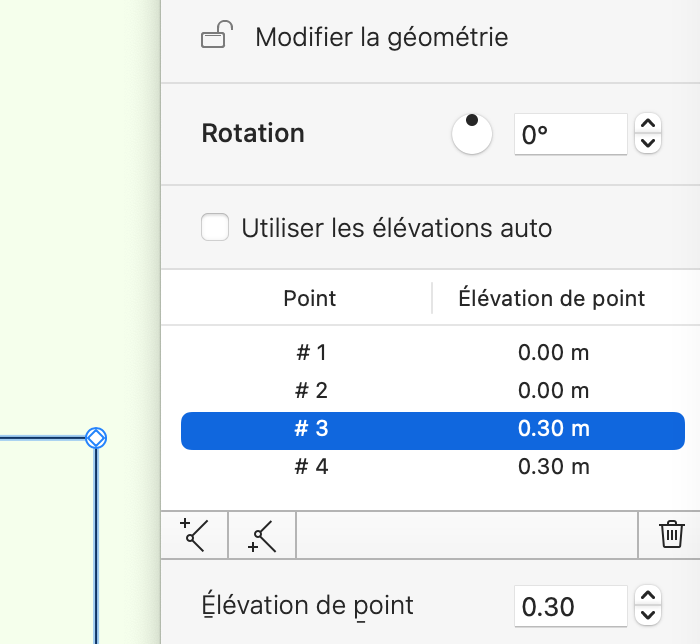This screenshot has height=644, width=700.
Task: Delete the selected point with the trash icon
Action: pyautogui.click(x=671, y=535)
